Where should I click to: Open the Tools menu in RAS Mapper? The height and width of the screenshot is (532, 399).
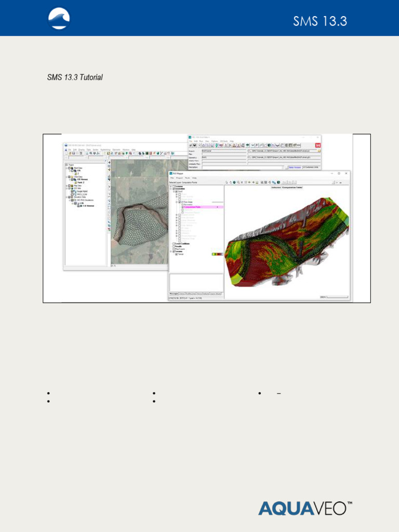pyautogui.click(x=187, y=178)
